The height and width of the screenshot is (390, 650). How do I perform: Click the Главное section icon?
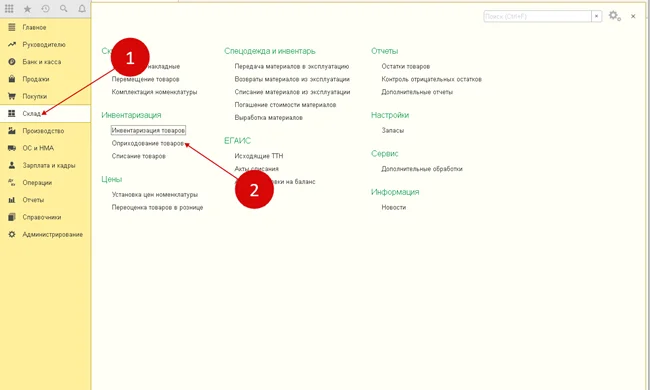click(12, 27)
